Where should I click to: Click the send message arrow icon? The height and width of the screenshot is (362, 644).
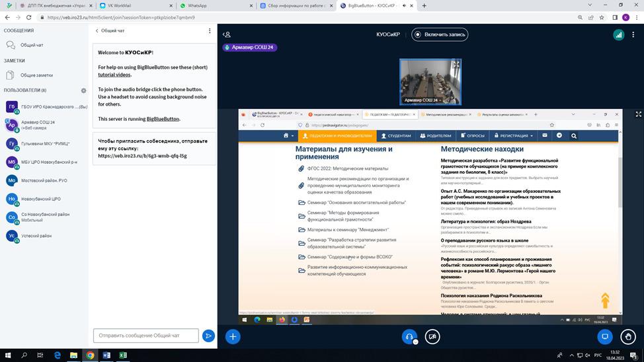[208, 336]
